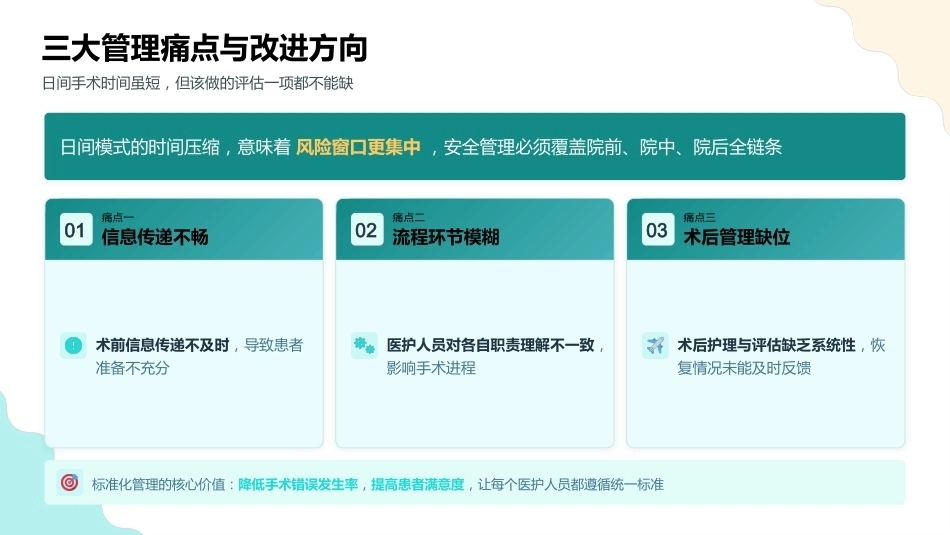
Task: Click banner text 安全管理必须覆盖院前、院中、院后全链条
Action: (x=613, y=147)
